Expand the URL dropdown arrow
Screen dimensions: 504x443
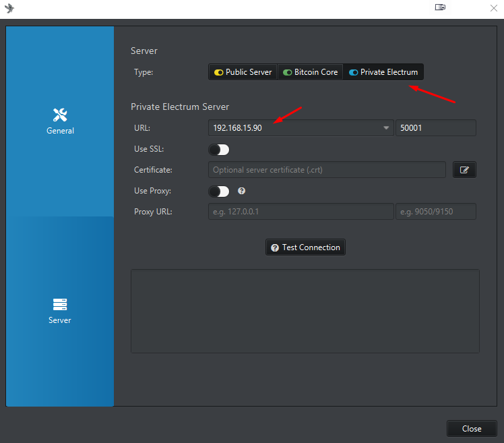(386, 128)
